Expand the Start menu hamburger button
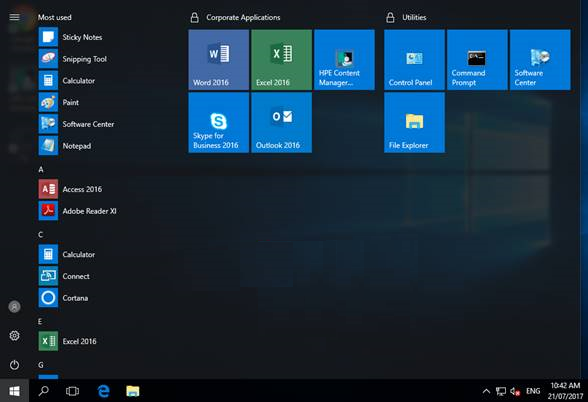 pos(14,17)
